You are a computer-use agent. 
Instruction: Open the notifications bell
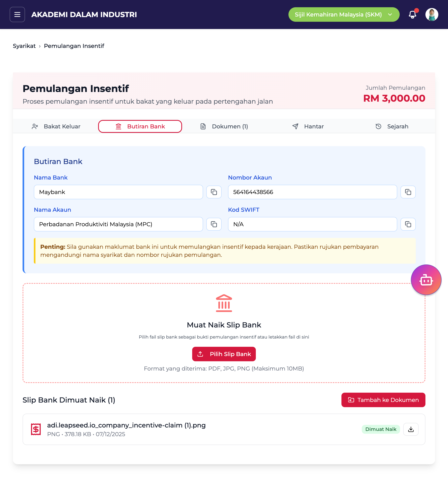412,15
